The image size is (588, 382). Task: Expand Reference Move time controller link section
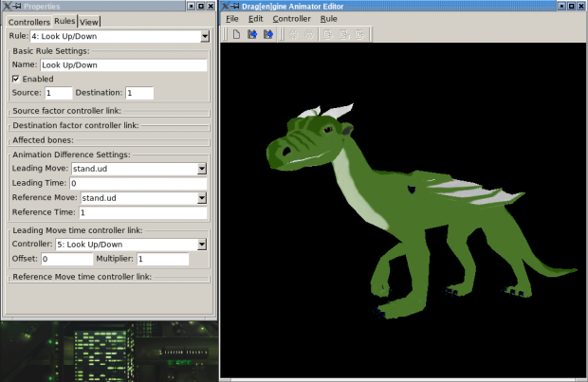pos(83,277)
